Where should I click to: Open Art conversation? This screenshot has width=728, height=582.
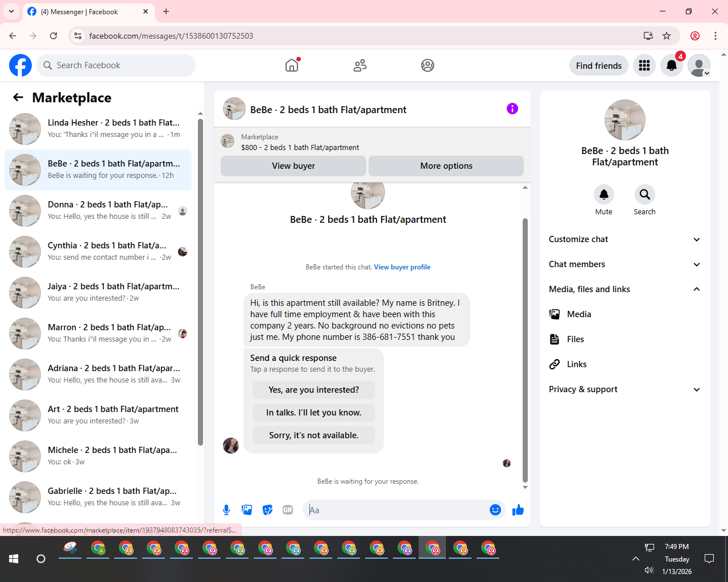pos(98,415)
